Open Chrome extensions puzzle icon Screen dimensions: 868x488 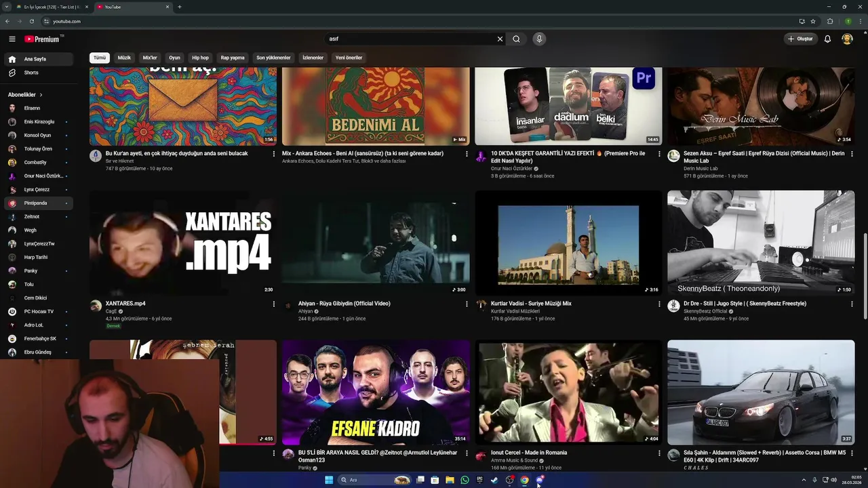pos(830,21)
